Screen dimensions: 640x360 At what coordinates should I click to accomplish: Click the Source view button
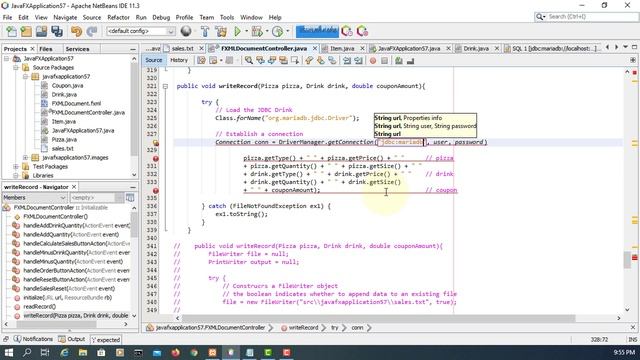[x=153, y=60]
